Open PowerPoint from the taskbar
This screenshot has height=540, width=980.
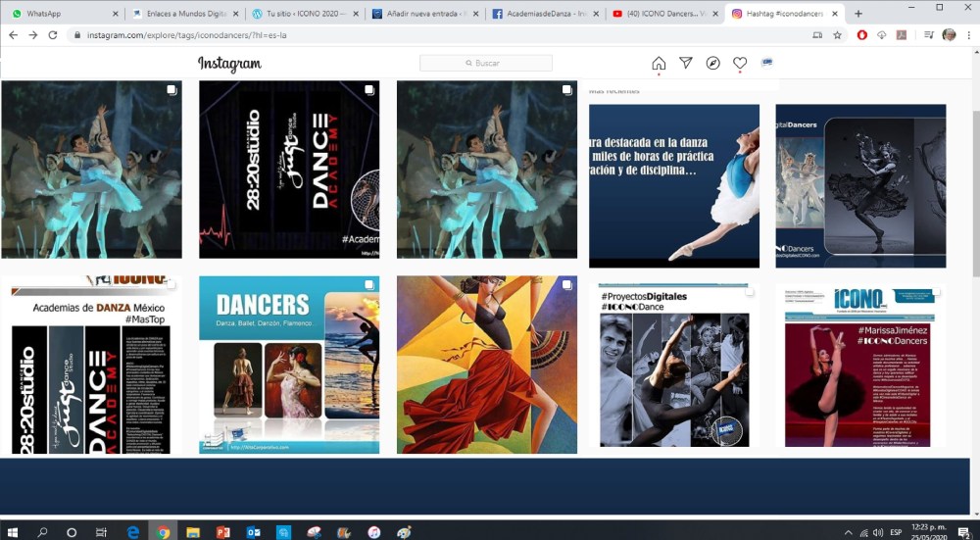tap(222, 532)
